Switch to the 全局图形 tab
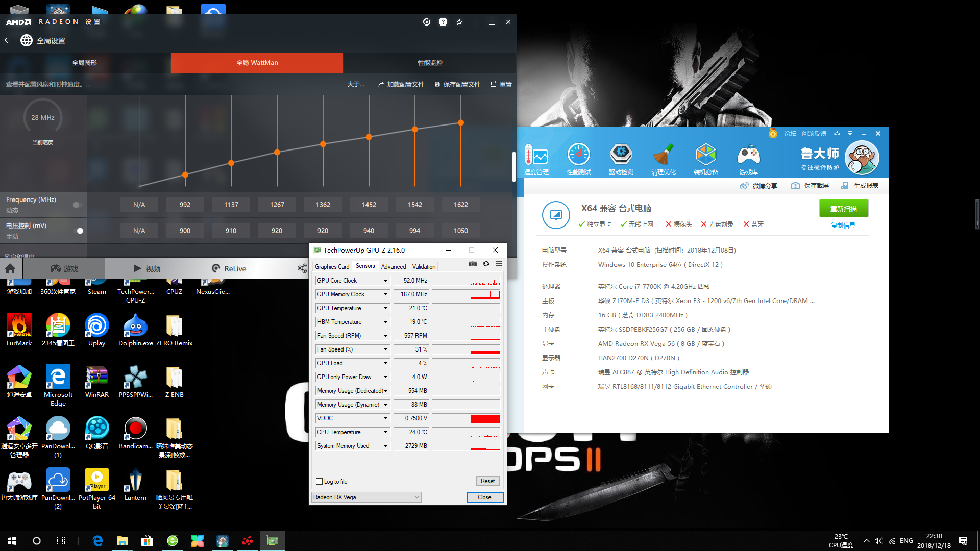 [84, 62]
